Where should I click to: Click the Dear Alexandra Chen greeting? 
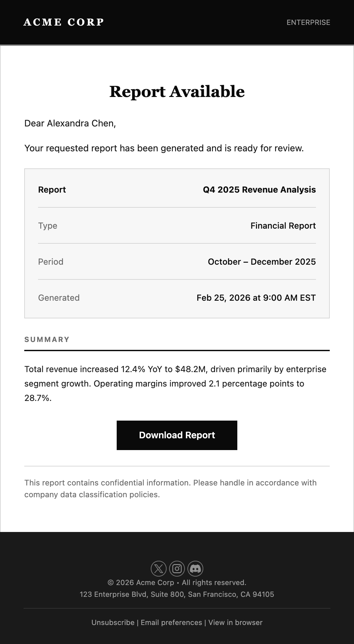coord(70,123)
